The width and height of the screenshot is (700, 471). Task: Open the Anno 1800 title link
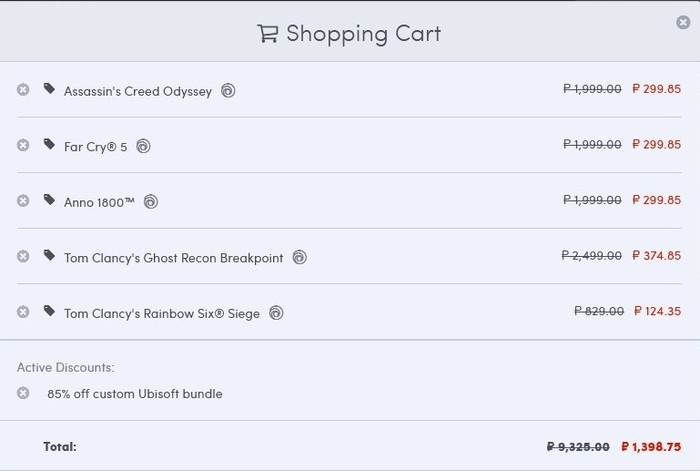point(99,202)
